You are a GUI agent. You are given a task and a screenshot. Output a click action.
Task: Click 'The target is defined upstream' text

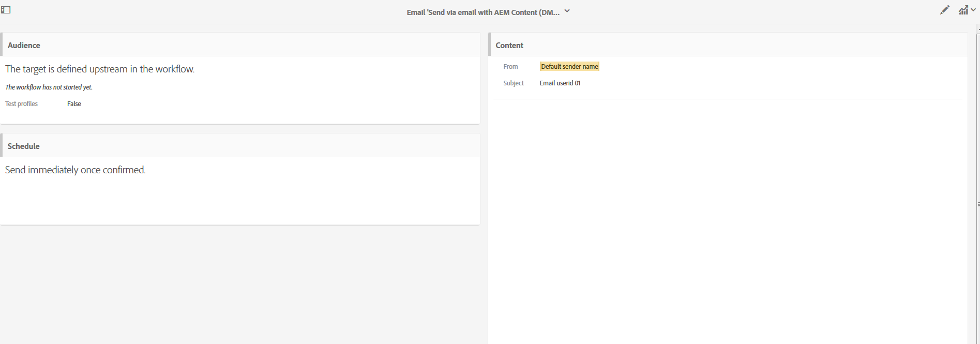(x=100, y=69)
